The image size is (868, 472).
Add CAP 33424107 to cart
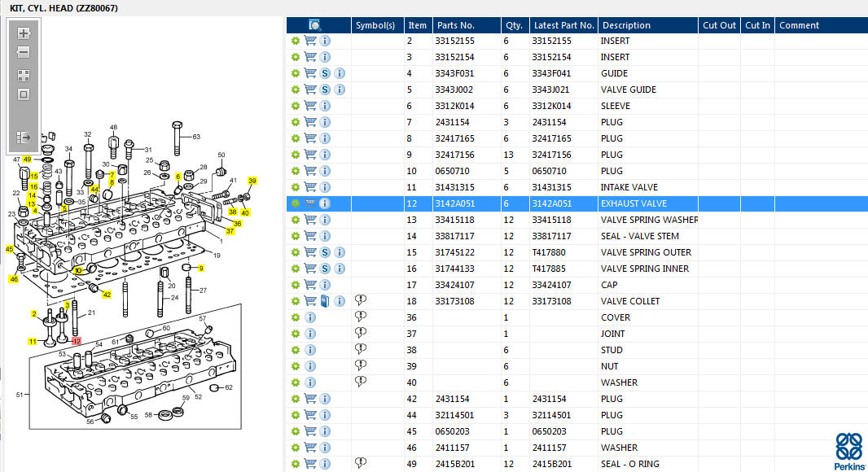310,285
